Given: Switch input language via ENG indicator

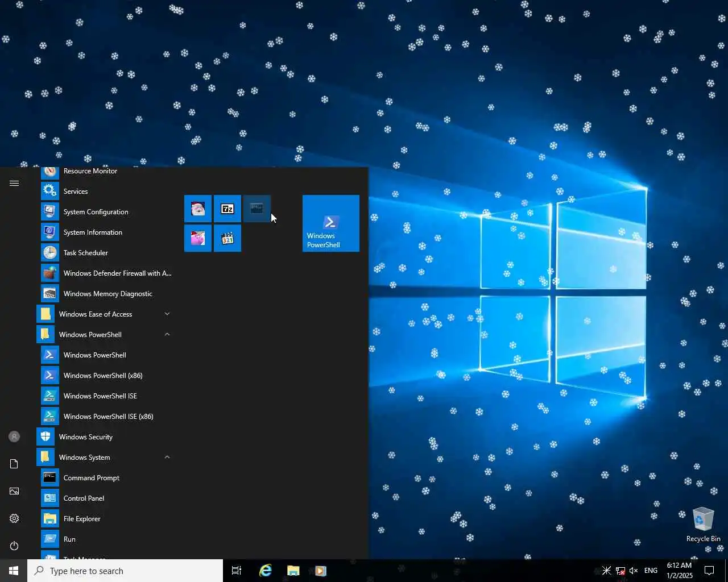Looking at the screenshot, I should (x=651, y=571).
